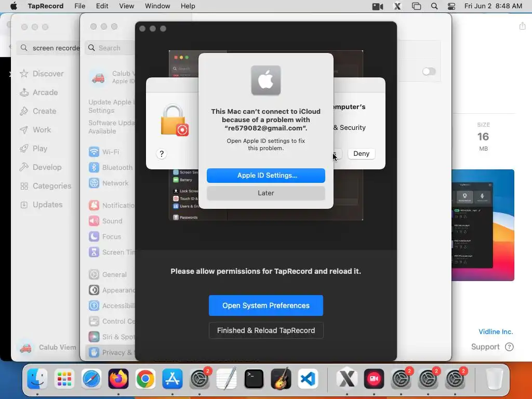
Task: Click Open System Preferences in TapRecord
Action: 265,305
